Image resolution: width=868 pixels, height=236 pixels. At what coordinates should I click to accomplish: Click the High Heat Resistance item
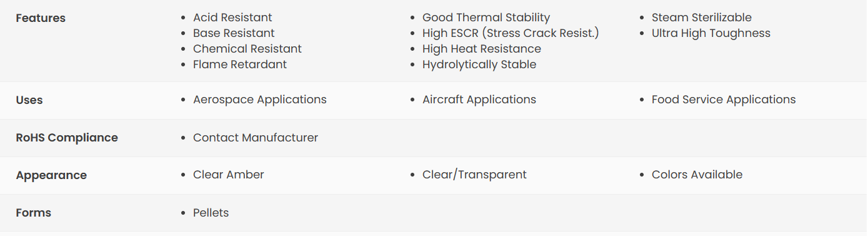(482, 49)
